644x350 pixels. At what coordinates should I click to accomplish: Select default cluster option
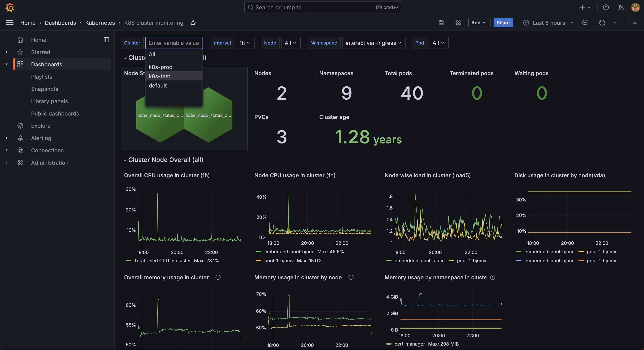[x=174, y=85]
